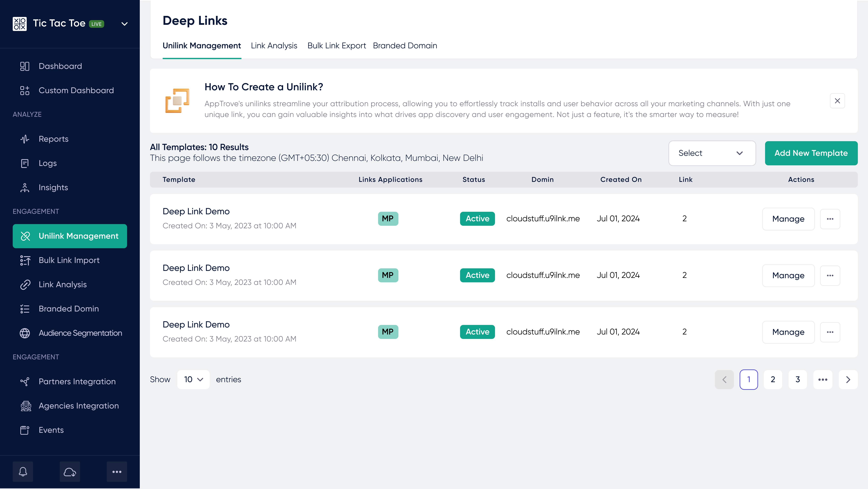Click the Template column header
This screenshot has width=868, height=489.
point(179,180)
